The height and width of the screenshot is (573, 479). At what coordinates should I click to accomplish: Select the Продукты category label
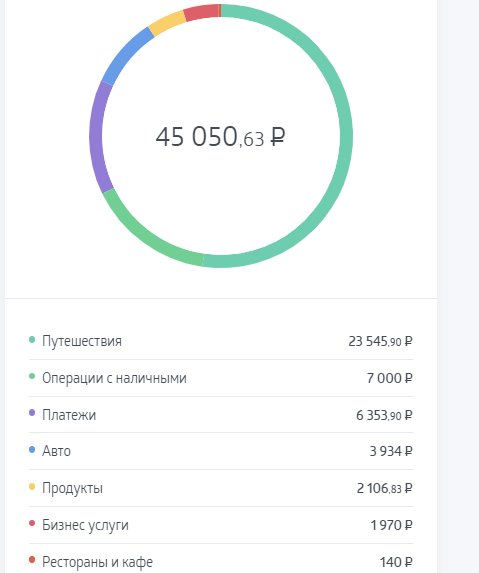72,488
